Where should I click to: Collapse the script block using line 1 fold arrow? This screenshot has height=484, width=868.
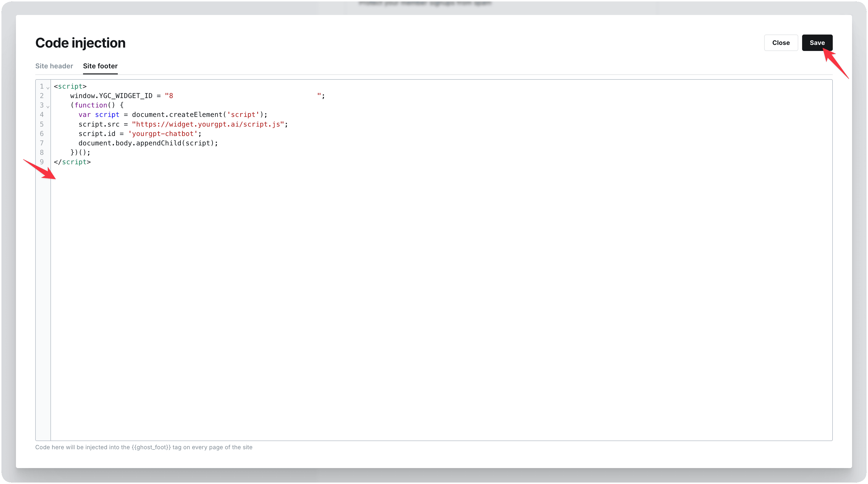coord(48,88)
